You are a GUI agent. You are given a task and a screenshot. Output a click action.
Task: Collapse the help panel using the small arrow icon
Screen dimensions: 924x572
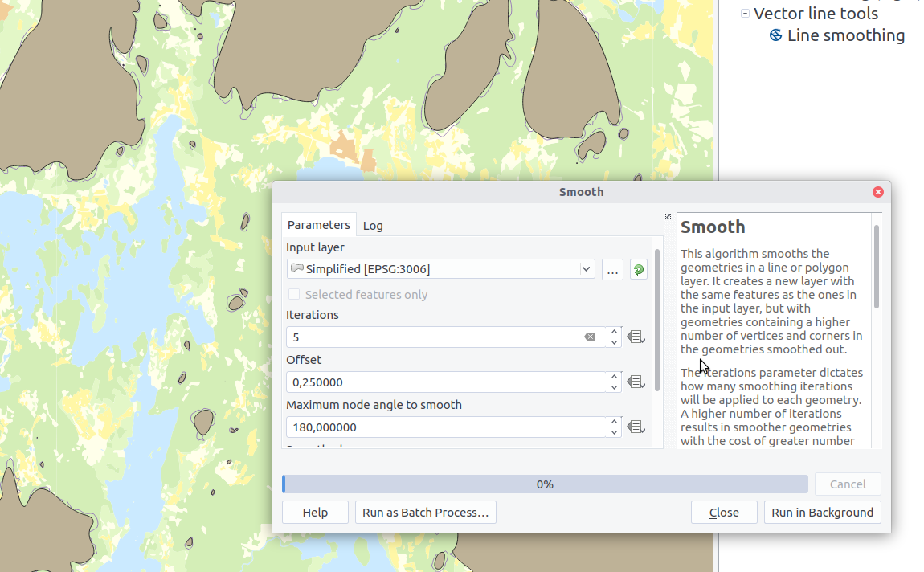(668, 217)
